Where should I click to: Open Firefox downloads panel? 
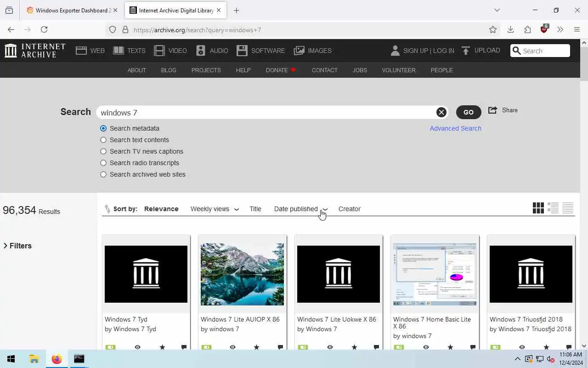click(x=510, y=29)
